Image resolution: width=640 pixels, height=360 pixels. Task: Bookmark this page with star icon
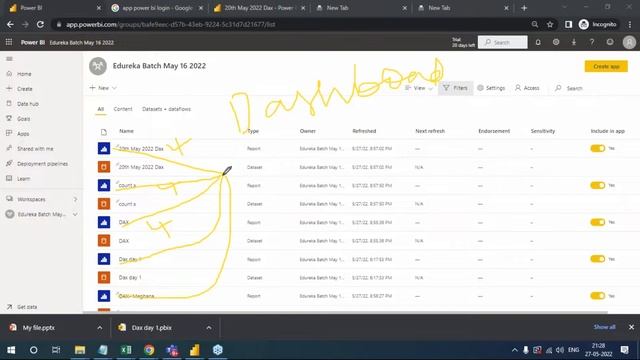coord(550,24)
